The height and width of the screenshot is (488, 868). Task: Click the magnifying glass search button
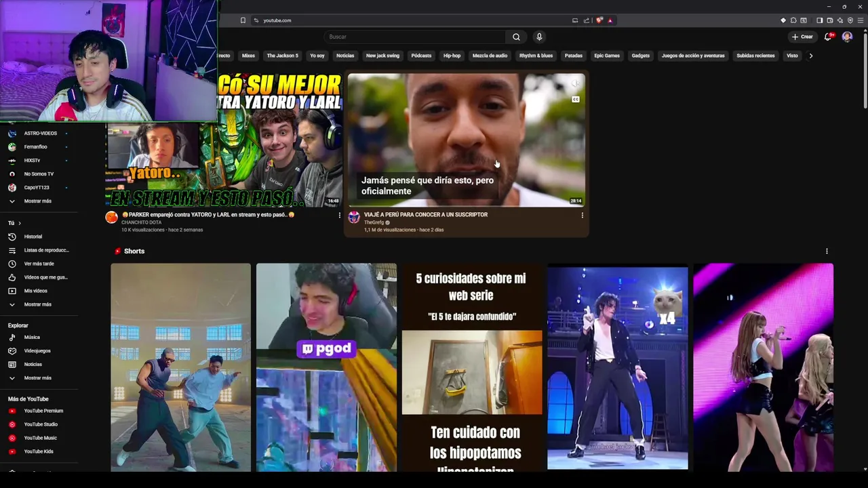[516, 37]
